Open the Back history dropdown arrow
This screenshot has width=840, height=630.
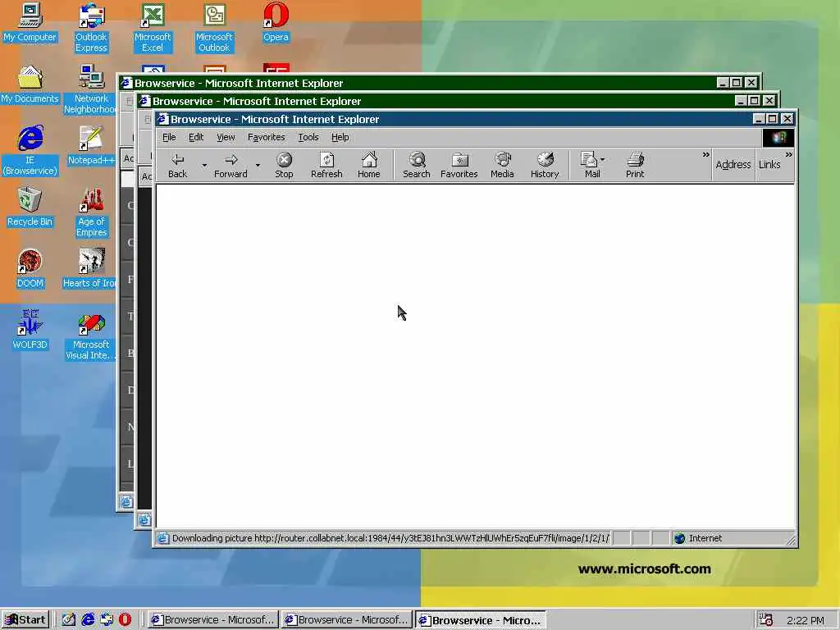(204, 165)
